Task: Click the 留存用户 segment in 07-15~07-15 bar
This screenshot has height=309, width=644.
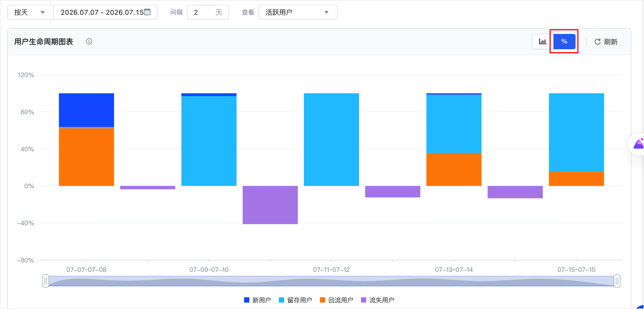Action: [576, 133]
